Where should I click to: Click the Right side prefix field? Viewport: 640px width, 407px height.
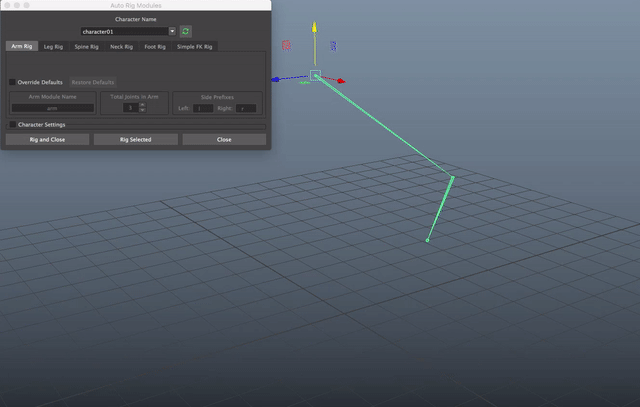click(246, 108)
